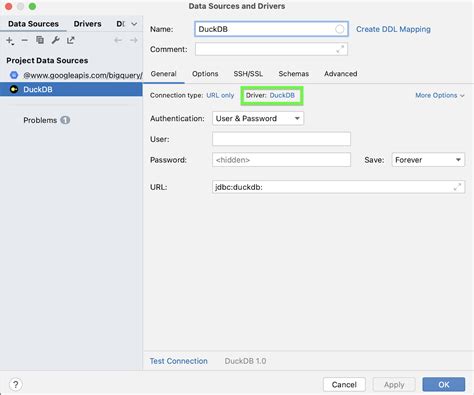Select the General tab
This screenshot has width=474, height=395.
point(163,74)
